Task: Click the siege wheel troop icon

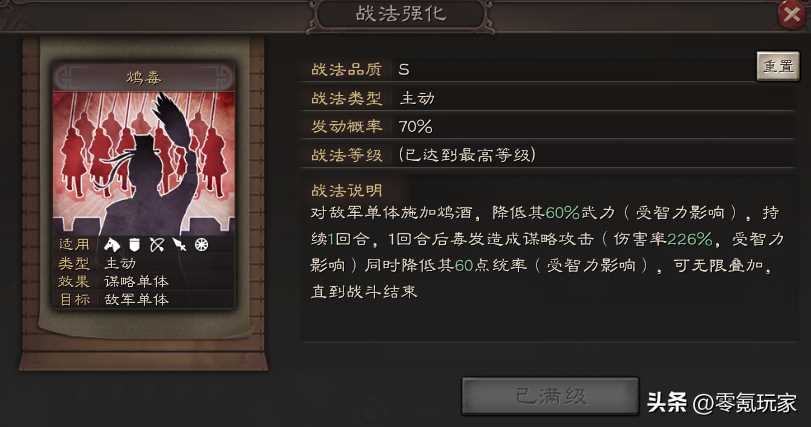Action: click(201, 245)
